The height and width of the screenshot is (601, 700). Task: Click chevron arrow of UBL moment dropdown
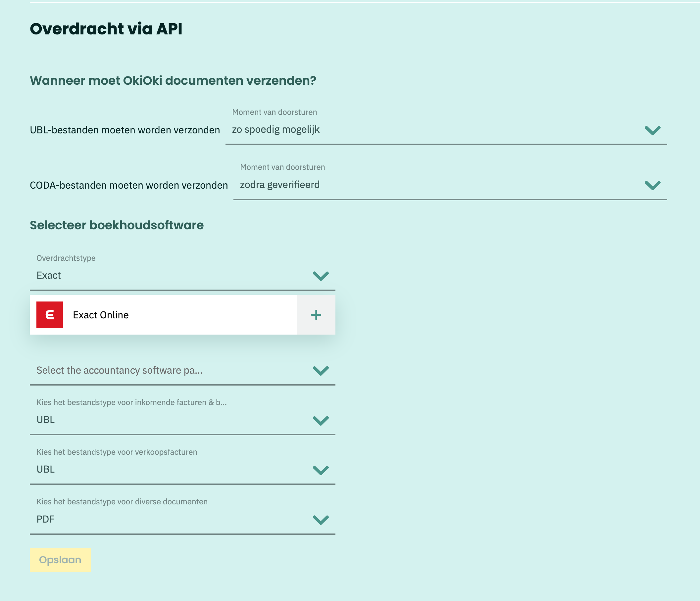coord(652,130)
